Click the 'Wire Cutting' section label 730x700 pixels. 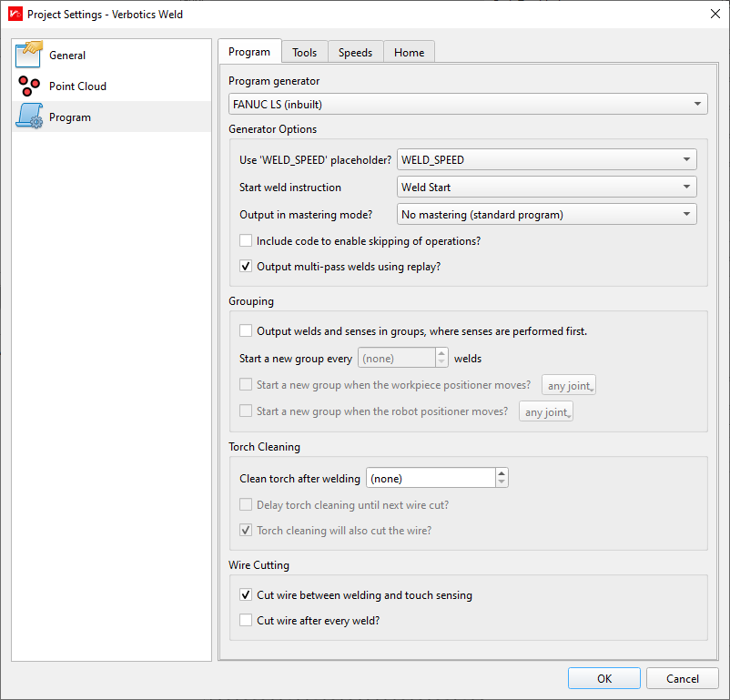(x=259, y=565)
